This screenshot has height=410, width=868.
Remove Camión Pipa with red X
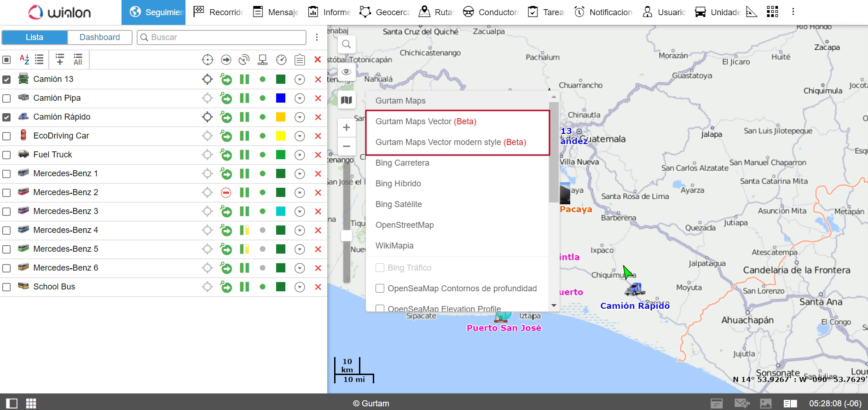pos(318,98)
